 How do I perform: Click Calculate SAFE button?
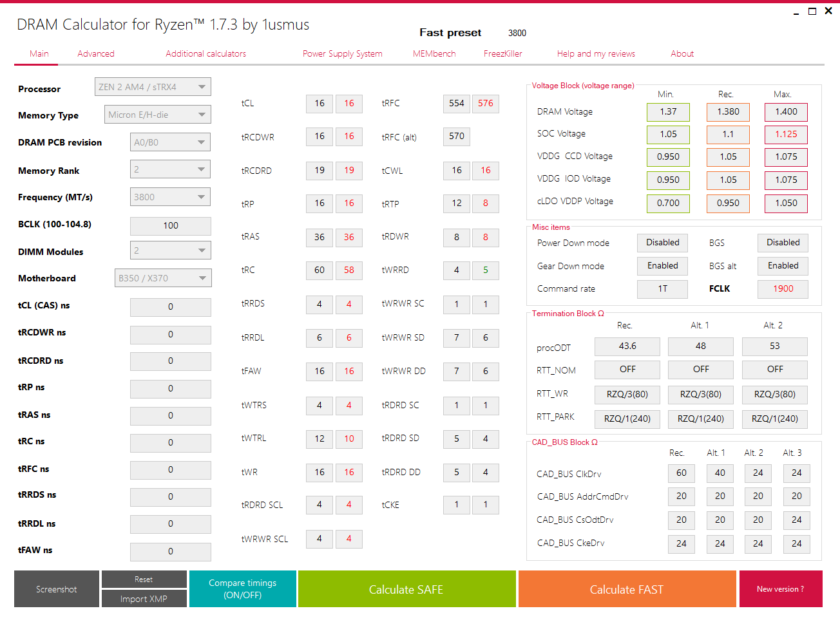click(x=406, y=589)
